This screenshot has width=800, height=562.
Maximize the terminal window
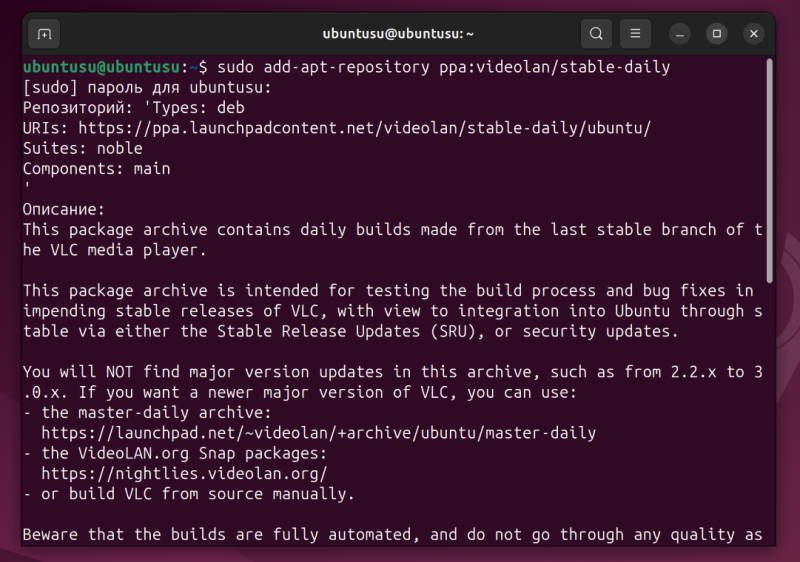tap(717, 34)
